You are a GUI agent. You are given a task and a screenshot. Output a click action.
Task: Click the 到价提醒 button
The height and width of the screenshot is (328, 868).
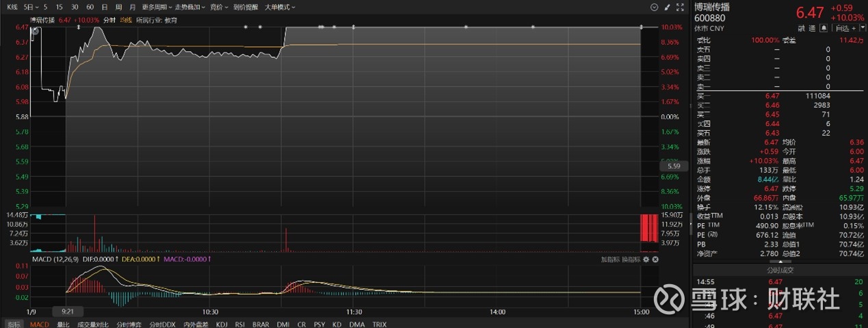[246, 7]
